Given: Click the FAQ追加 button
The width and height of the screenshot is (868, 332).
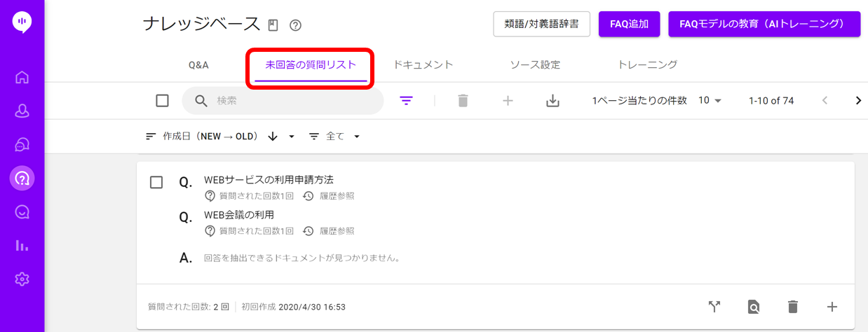Looking at the screenshot, I should coord(630,24).
